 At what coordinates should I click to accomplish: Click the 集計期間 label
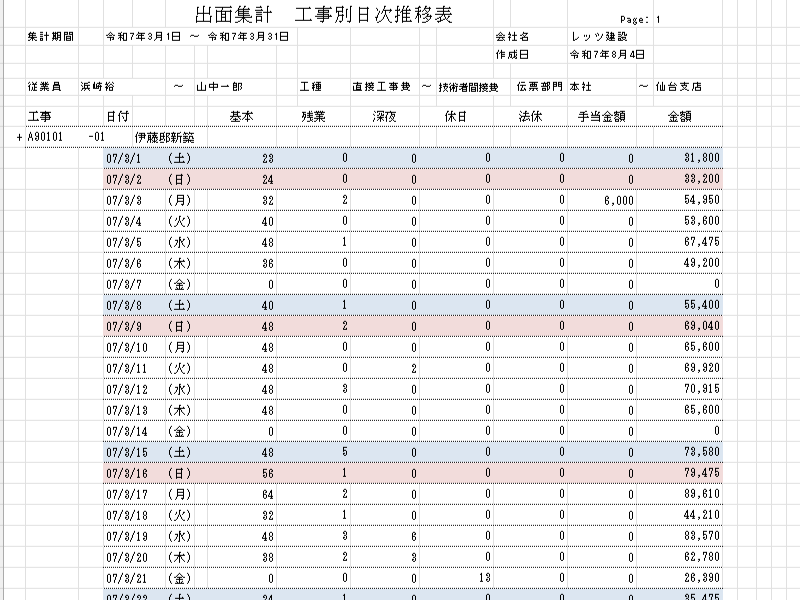(x=51, y=37)
